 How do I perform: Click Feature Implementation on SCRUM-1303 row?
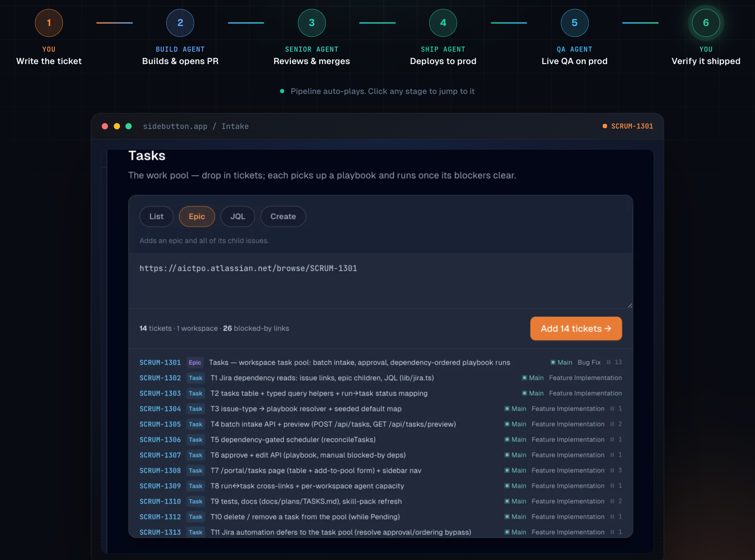click(x=585, y=393)
